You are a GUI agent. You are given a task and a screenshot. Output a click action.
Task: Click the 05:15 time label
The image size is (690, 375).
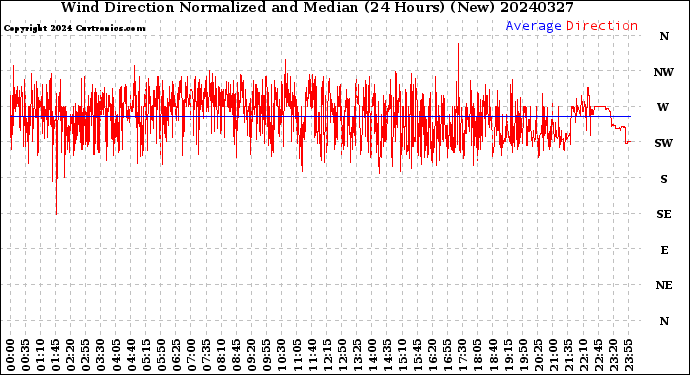[146, 355]
